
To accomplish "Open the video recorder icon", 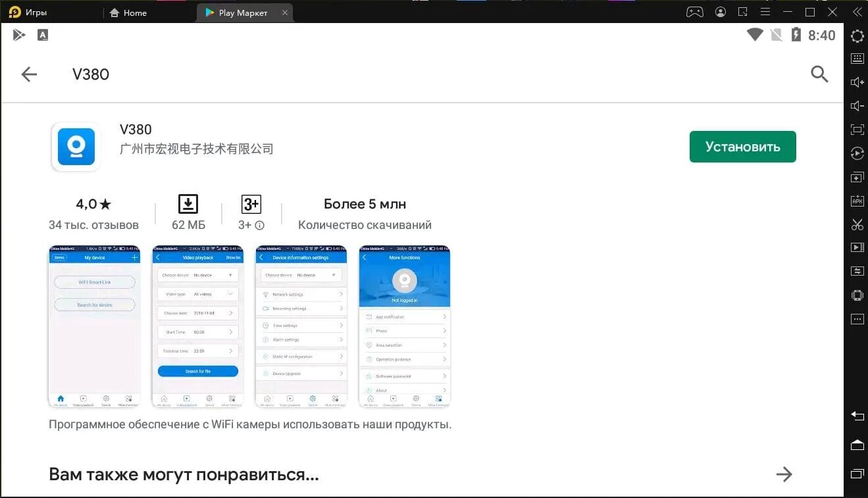I will tap(857, 247).
